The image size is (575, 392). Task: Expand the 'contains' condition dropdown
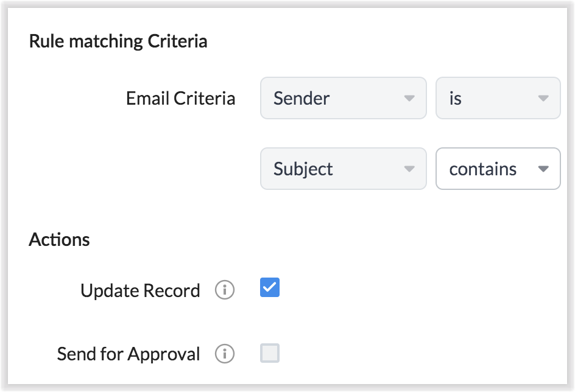click(498, 169)
